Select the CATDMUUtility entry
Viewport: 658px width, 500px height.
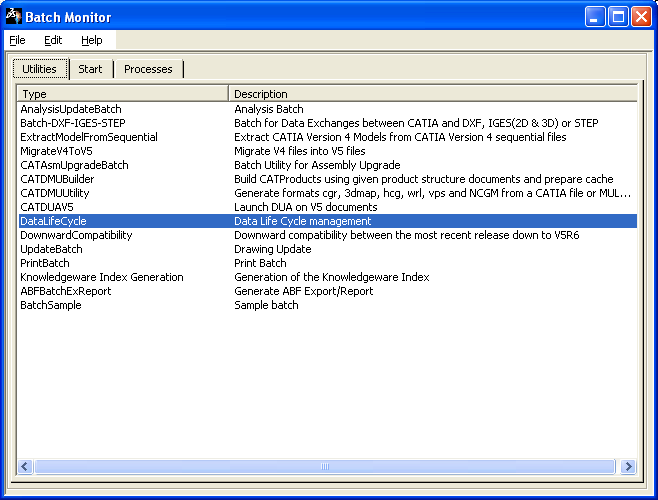[55, 193]
